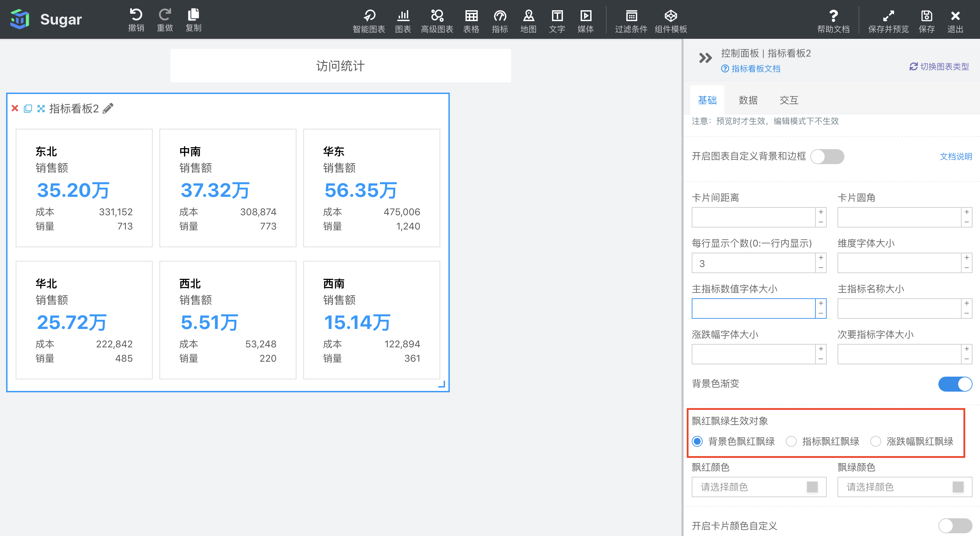Image resolution: width=980 pixels, height=536 pixels.
Task: Enable the 开启卡片颜色自定义 switch
Action: tap(955, 526)
